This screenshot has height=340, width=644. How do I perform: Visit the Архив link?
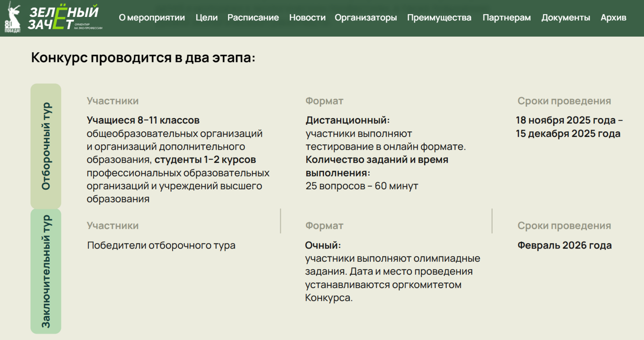coord(613,18)
